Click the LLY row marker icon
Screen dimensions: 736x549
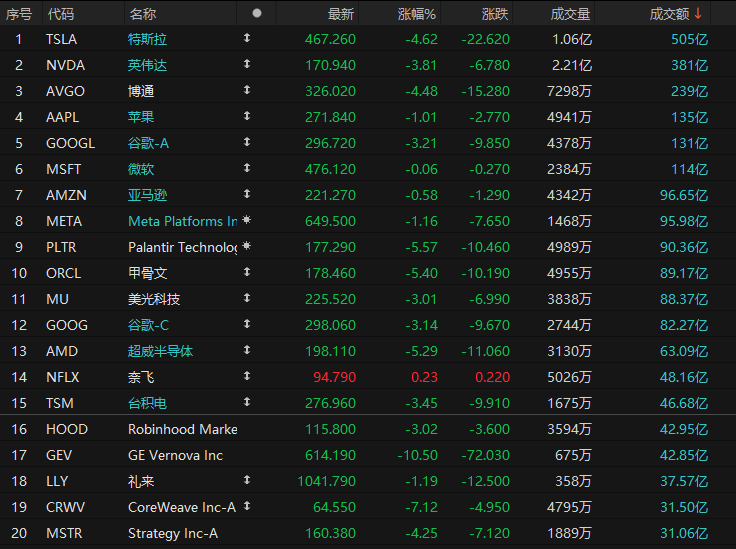click(x=247, y=480)
